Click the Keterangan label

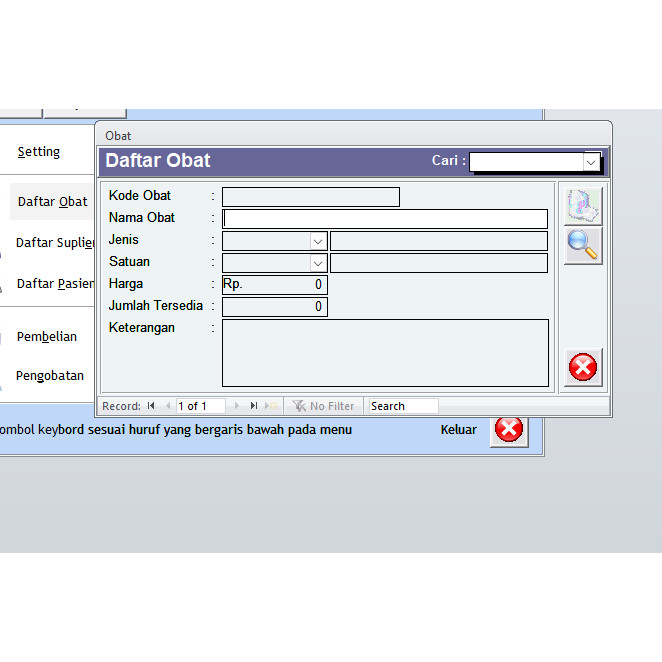click(x=142, y=328)
